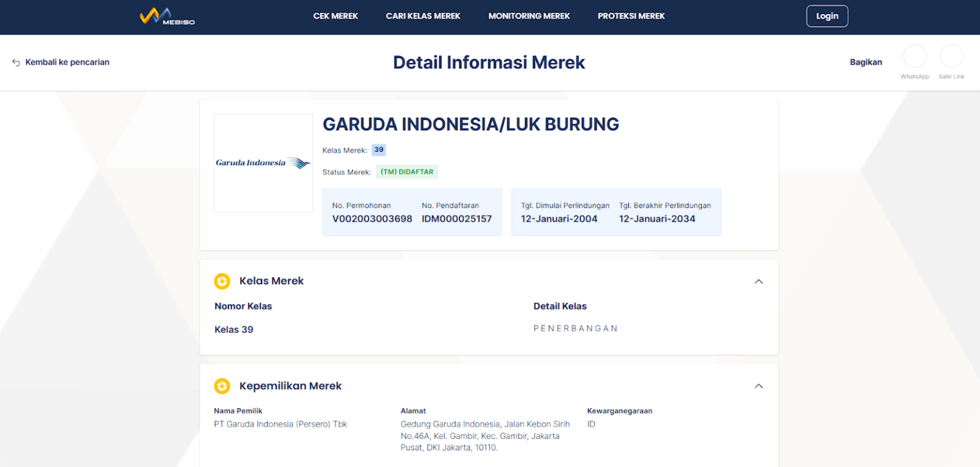The width and height of the screenshot is (980, 467).
Task: Open the PROTEKSI MEREK menu
Action: pos(631,16)
